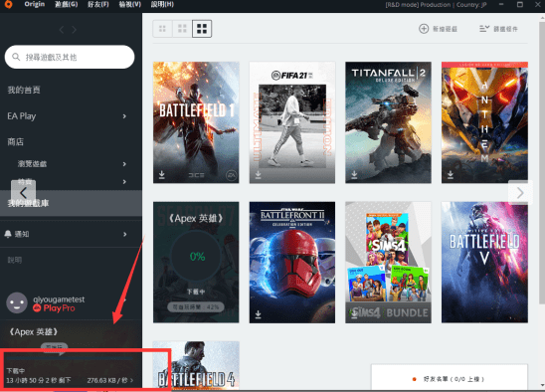Click the 276.63 KB/秒 download speed text

(107, 380)
